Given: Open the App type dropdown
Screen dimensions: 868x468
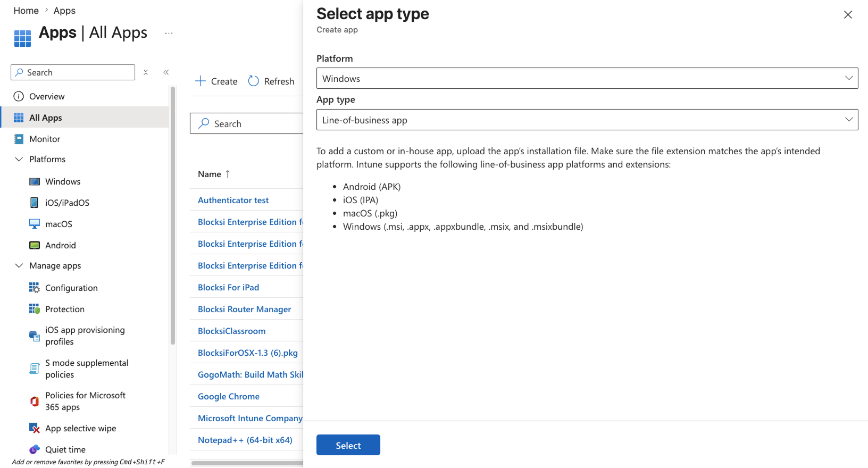Looking at the screenshot, I should click(587, 120).
